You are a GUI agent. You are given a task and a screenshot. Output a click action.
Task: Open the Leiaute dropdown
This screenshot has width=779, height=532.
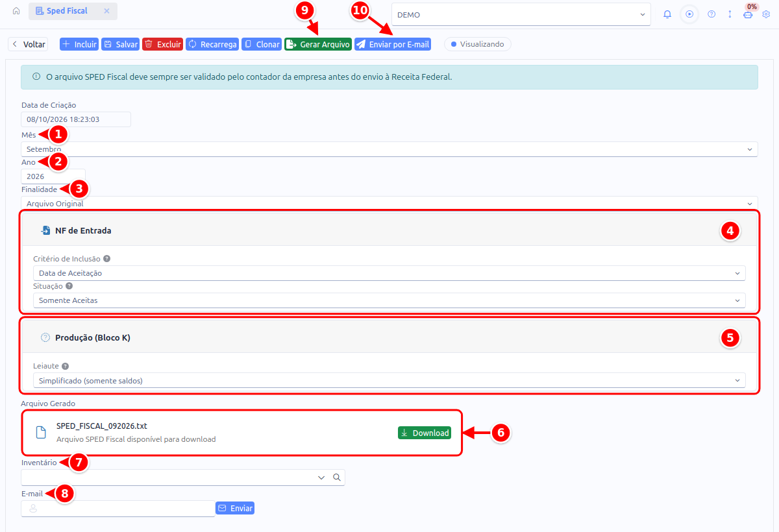pyautogui.click(x=389, y=381)
